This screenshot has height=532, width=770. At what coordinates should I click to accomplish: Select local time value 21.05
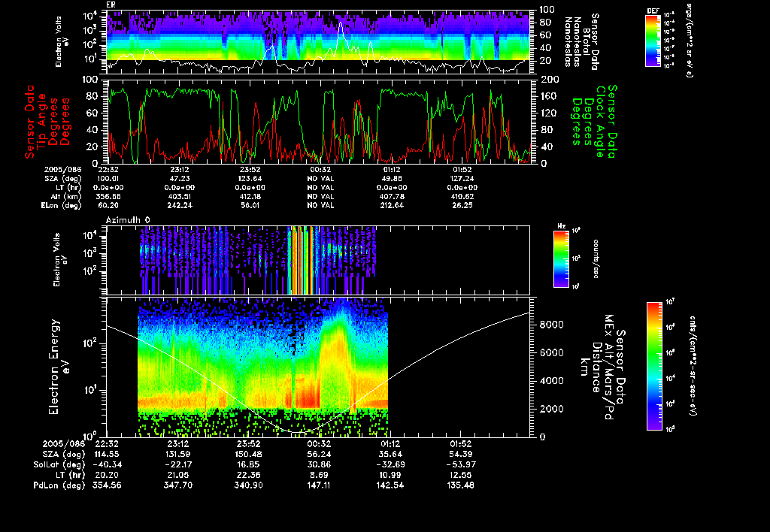(x=177, y=475)
